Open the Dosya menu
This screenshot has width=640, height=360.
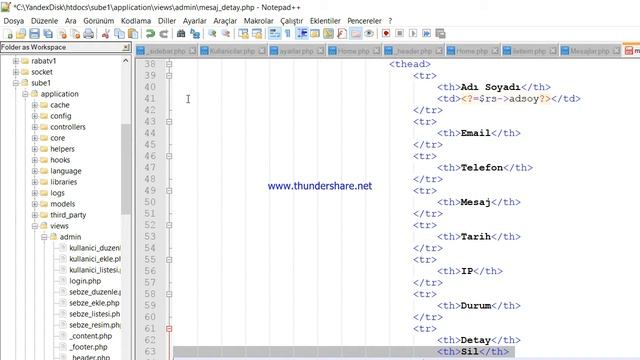point(13,21)
